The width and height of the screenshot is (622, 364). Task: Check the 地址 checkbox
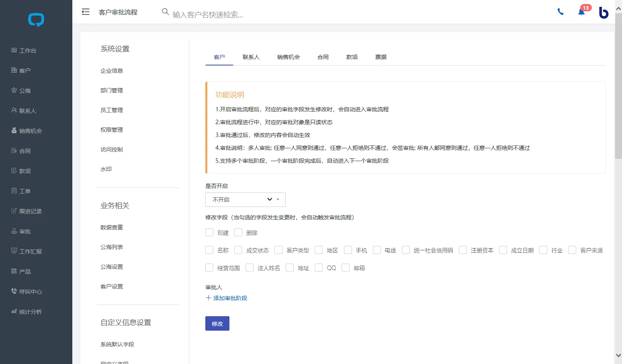(290, 268)
